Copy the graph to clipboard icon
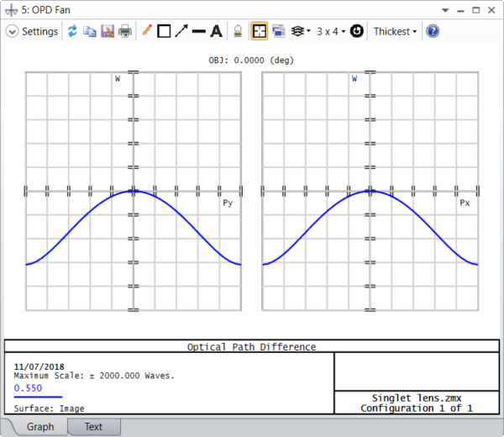 pos(90,31)
